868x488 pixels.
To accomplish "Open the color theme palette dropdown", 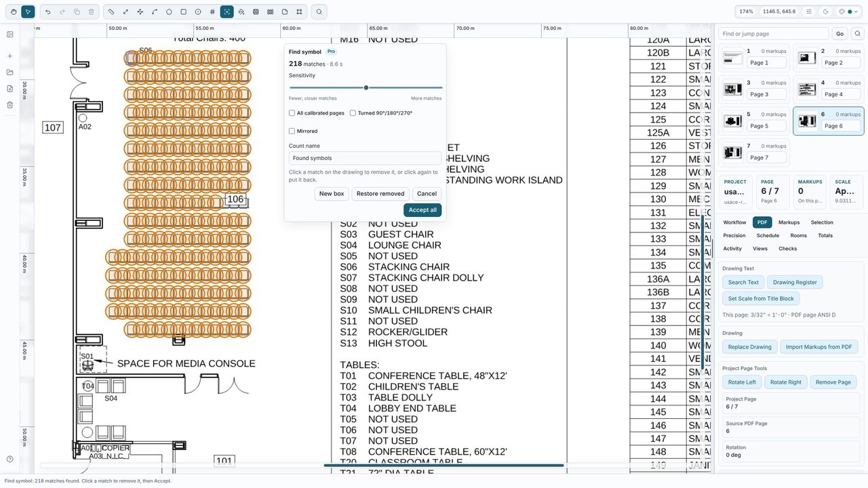I will pos(848,12).
